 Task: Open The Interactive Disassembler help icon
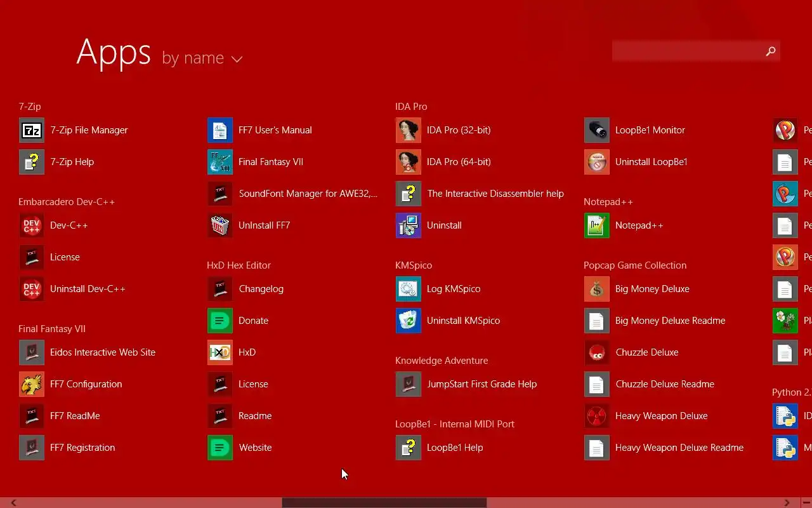click(409, 194)
